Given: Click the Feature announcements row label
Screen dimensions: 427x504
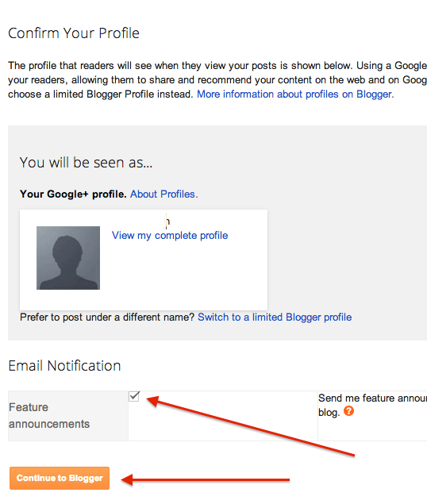Looking at the screenshot, I should [49, 416].
